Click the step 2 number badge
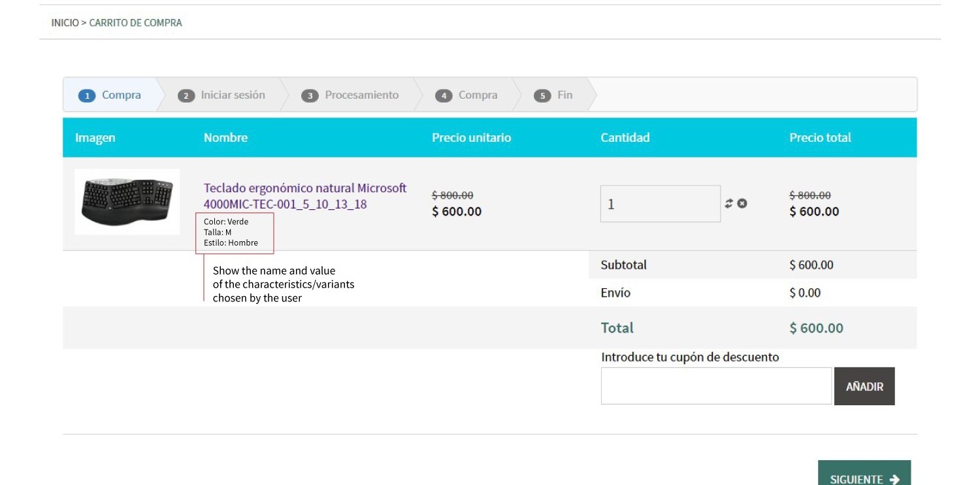The width and height of the screenshot is (980, 485). [x=186, y=95]
